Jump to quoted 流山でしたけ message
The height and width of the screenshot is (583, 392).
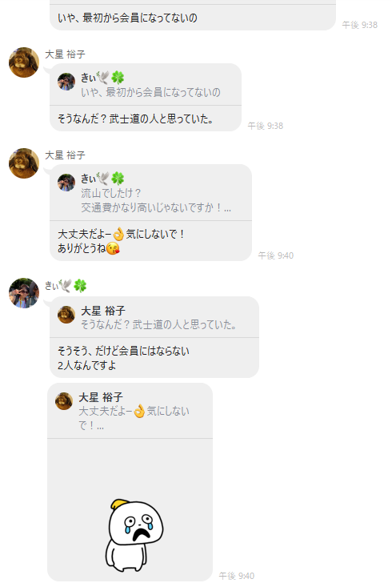tap(151, 192)
